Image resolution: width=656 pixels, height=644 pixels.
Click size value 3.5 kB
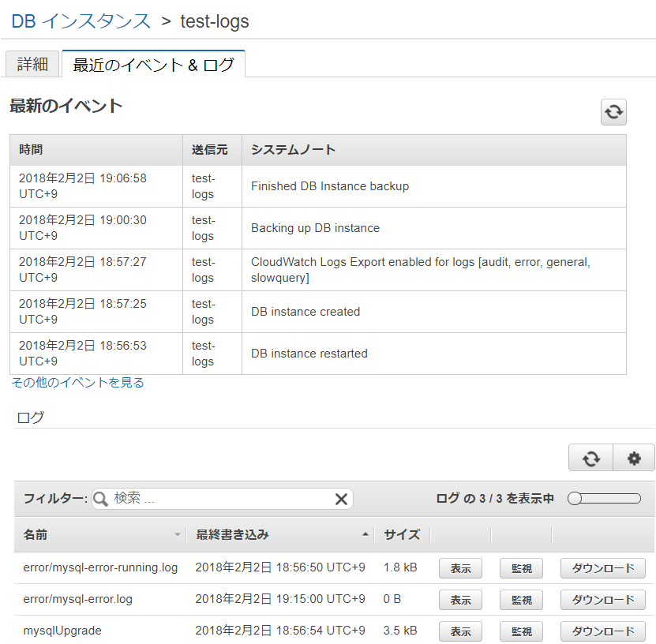pyautogui.click(x=400, y=631)
